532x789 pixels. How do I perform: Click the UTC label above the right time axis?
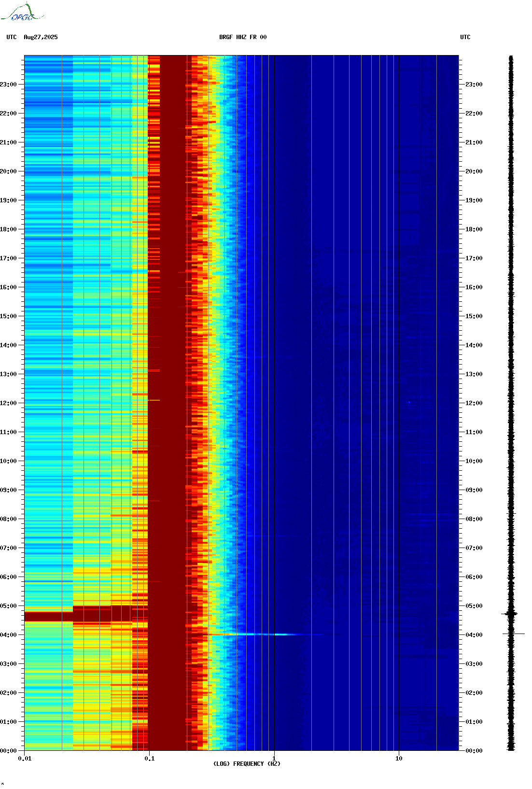[465, 37]
